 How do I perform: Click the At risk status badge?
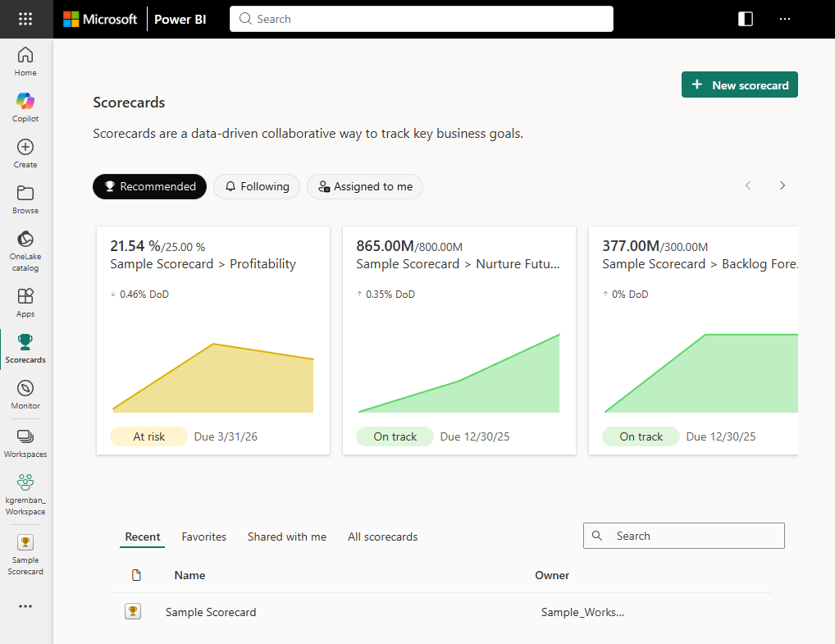click(148, 436)
